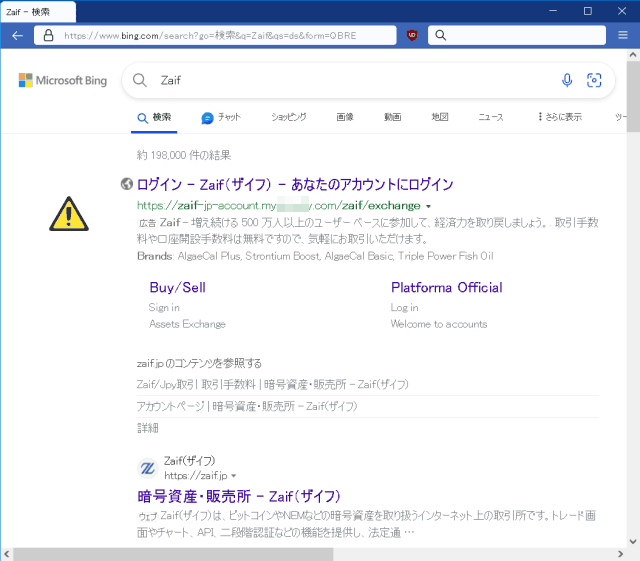Click the browser back arrow button
The height and width of the screenshot is (561, 640).
[17, 36]
